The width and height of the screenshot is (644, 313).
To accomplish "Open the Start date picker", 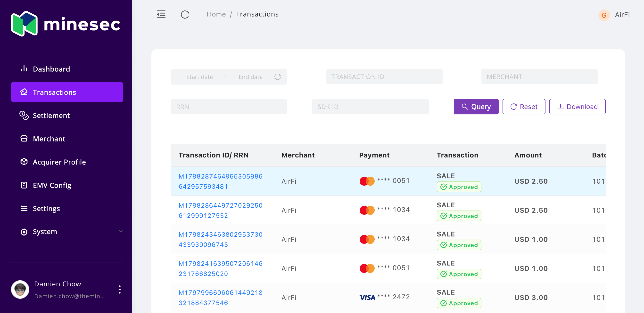I will click(199, 77).
